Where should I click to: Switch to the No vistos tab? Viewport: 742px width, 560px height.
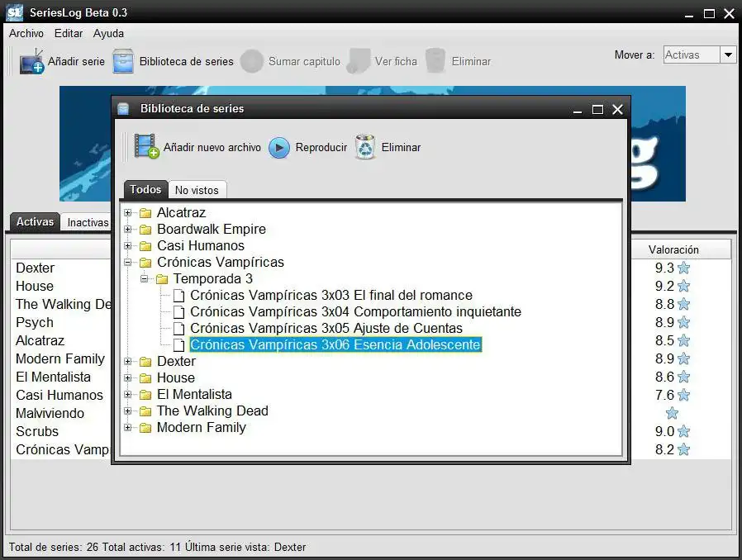pos(197,190)
